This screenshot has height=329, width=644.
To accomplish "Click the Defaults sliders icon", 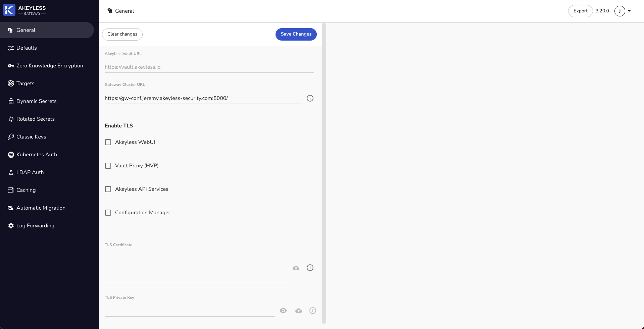I will click(11, 48).
